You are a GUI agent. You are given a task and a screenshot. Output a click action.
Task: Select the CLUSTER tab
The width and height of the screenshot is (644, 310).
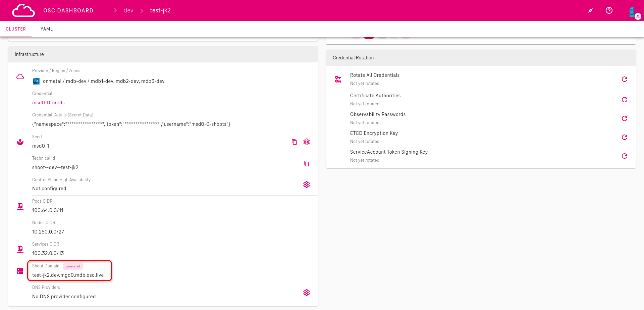(16, 29)
